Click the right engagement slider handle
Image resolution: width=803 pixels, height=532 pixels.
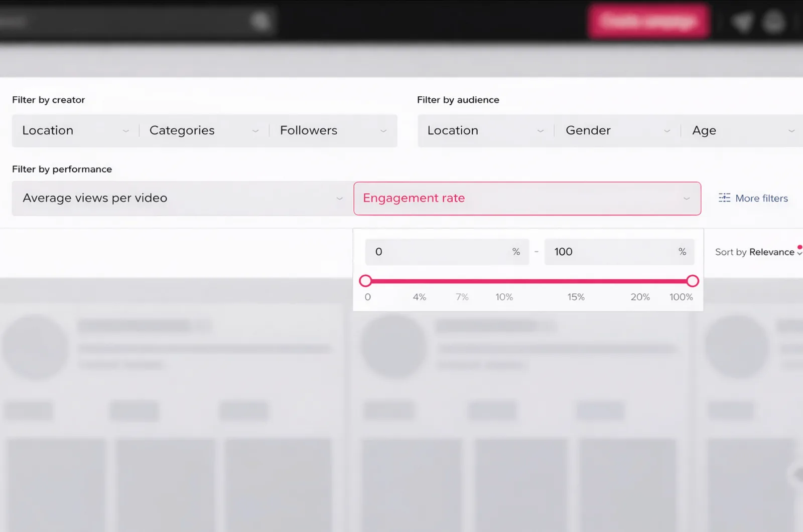pos(693,281)
